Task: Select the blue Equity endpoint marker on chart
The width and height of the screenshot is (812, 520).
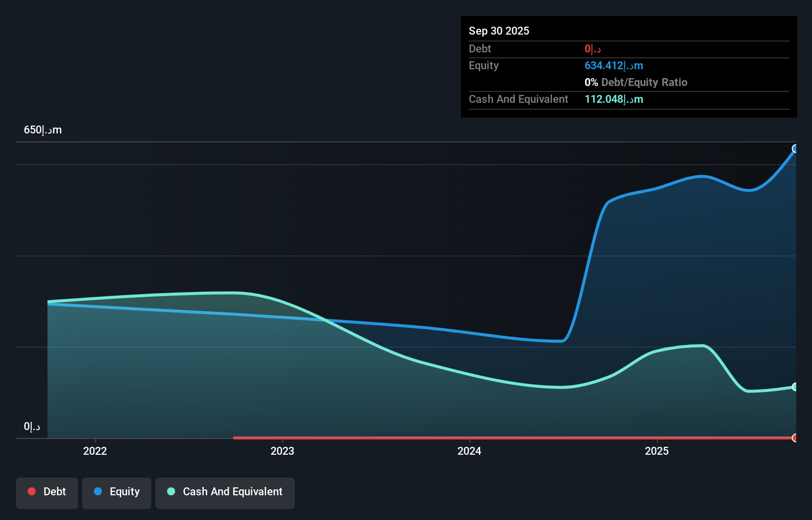Action: [x=795, y=148]
